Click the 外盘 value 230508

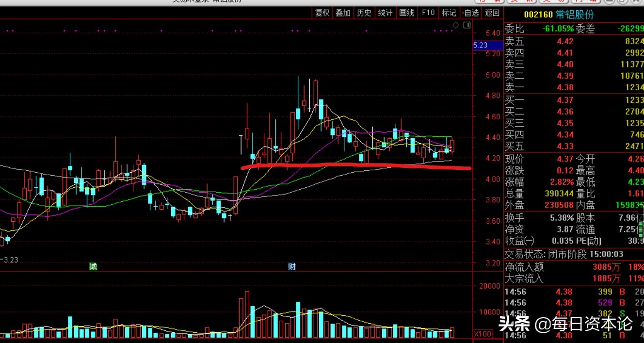(559, 206)
